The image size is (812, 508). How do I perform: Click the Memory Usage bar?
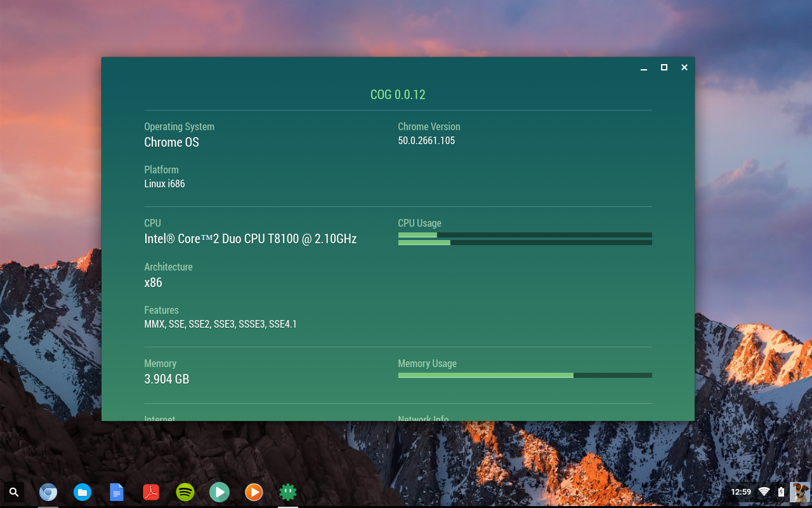click(x=525, y=375)
